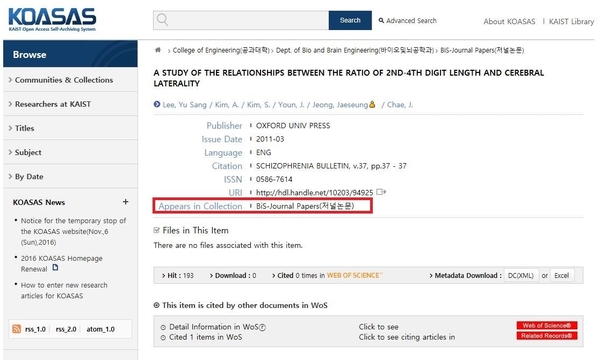Click the blue arrow icon before authors
This screenshot has height=360, width=600.
point(157,104)
